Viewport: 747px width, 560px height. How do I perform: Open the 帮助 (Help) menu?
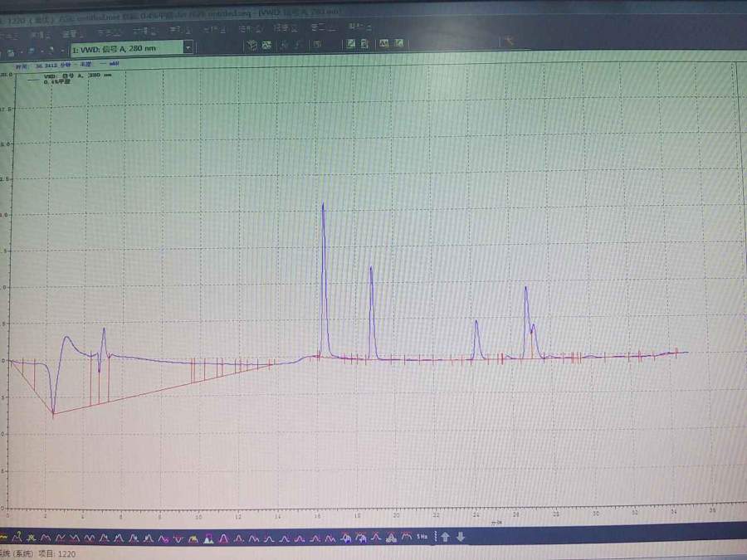[359, 27]
